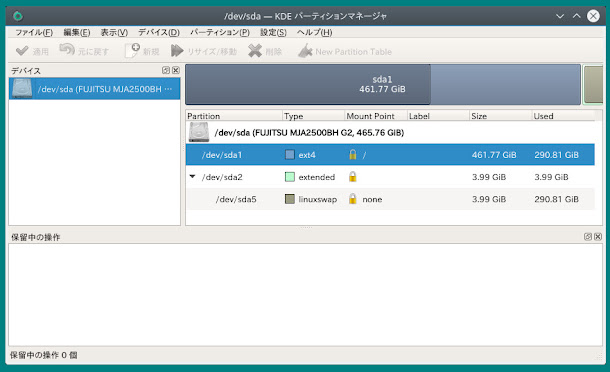Sort by the Mount Point column header

pos(376,116)
